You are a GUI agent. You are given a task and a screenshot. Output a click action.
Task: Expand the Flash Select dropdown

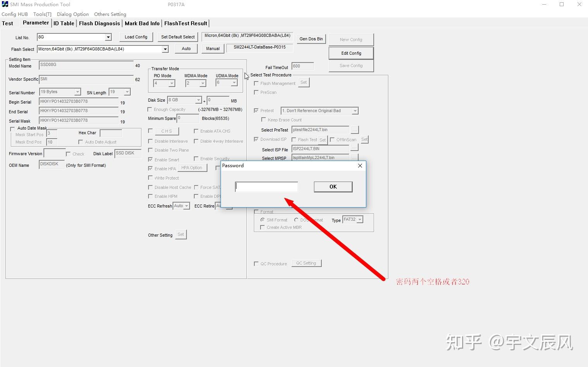pos(165,49)
